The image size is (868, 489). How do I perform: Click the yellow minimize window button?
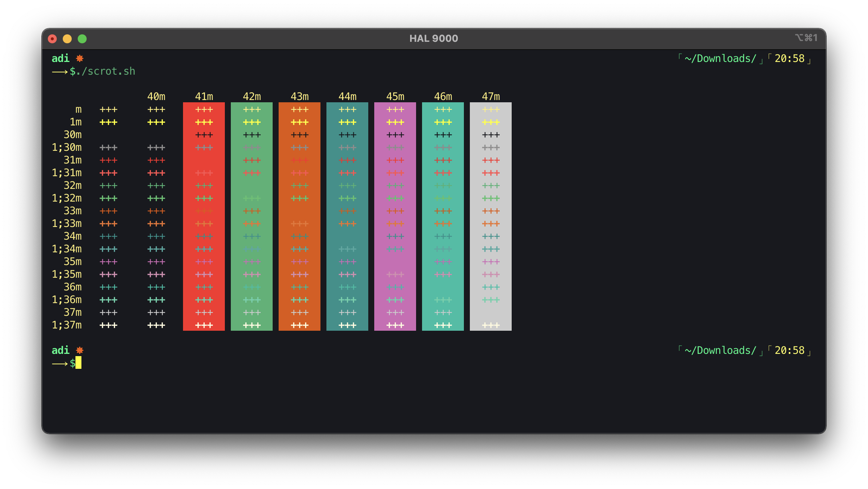pyautogui.click(x=67, y=39)
